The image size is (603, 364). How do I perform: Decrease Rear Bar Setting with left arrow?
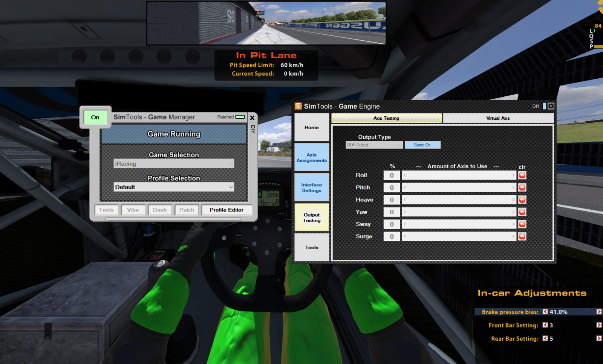545,338
